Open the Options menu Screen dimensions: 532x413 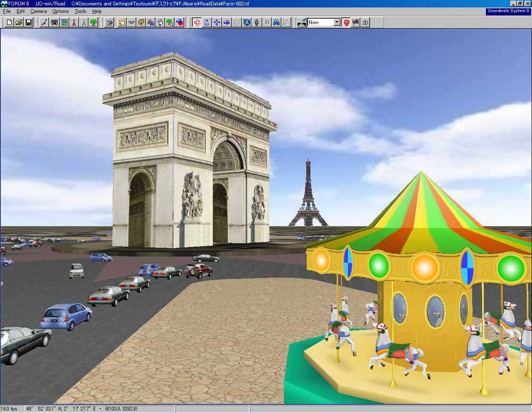(x=61, y=11)
